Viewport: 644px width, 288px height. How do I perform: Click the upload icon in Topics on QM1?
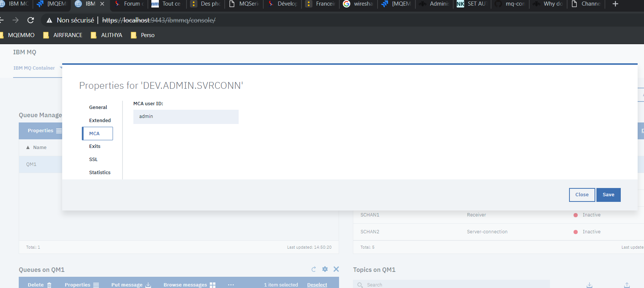pyautogui.click(x=627, y=285)
